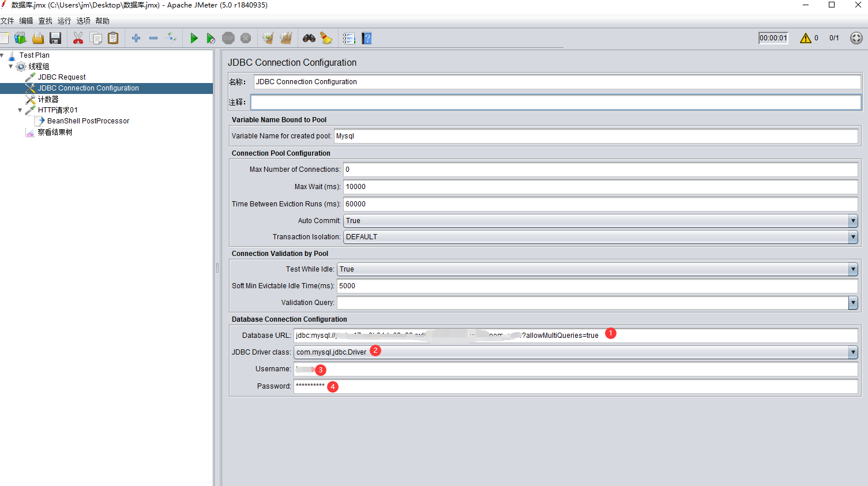Open the Test While Idle dropdown
The image size is (868, 486).
tap(853, 269)
